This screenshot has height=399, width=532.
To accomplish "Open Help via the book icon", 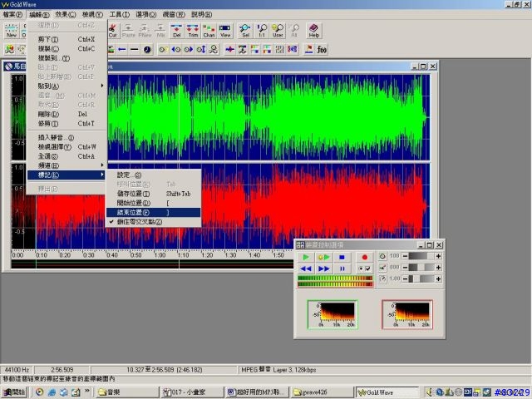I will (x=314, y=31).
